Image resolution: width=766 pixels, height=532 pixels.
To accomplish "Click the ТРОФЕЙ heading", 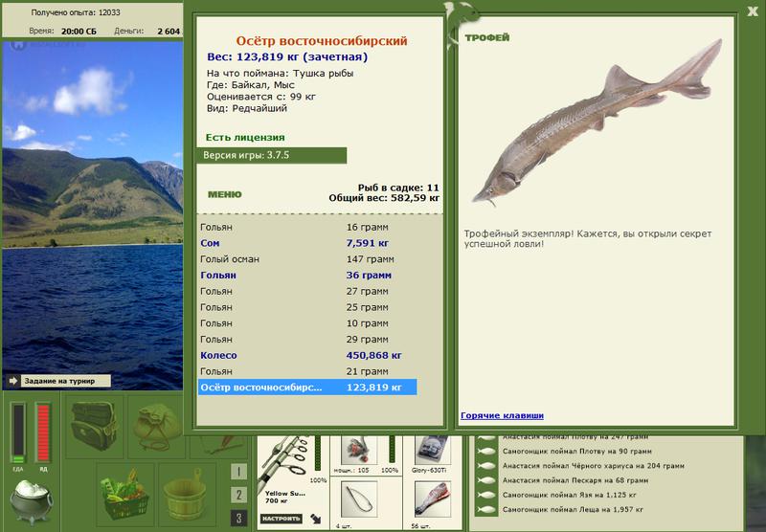I will (x=487, y=37).
